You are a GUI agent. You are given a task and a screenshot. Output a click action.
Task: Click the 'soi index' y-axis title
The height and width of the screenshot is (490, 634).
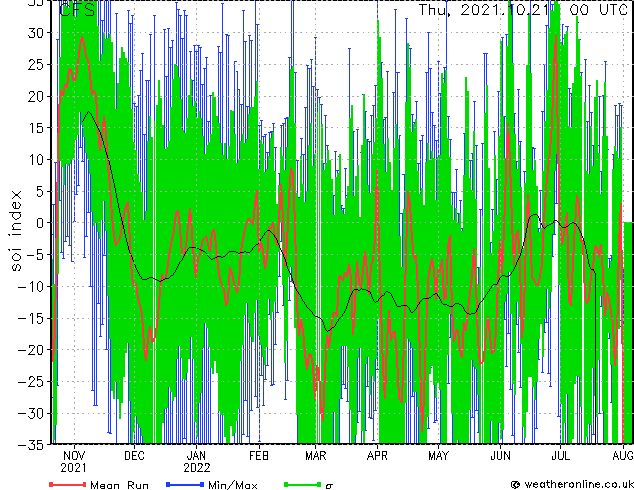16,231
